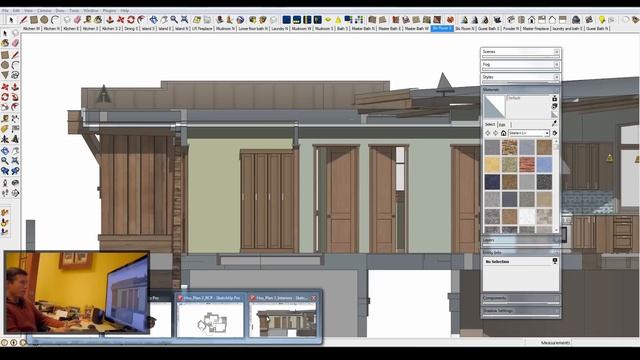Screen dimensions: 640x360
Task: Select the arrow Select tool in top toolbar
Action: click(x=11, y=20)
